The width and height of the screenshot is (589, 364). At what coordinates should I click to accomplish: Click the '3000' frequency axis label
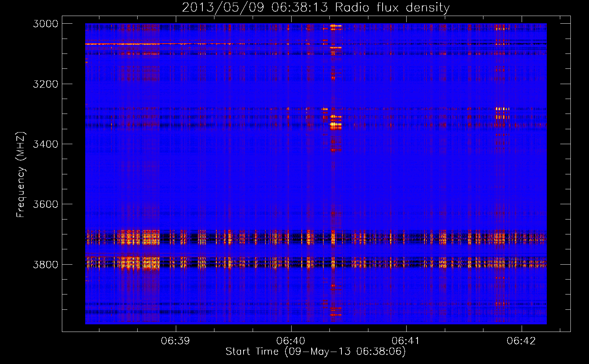(x=46, y=24)
